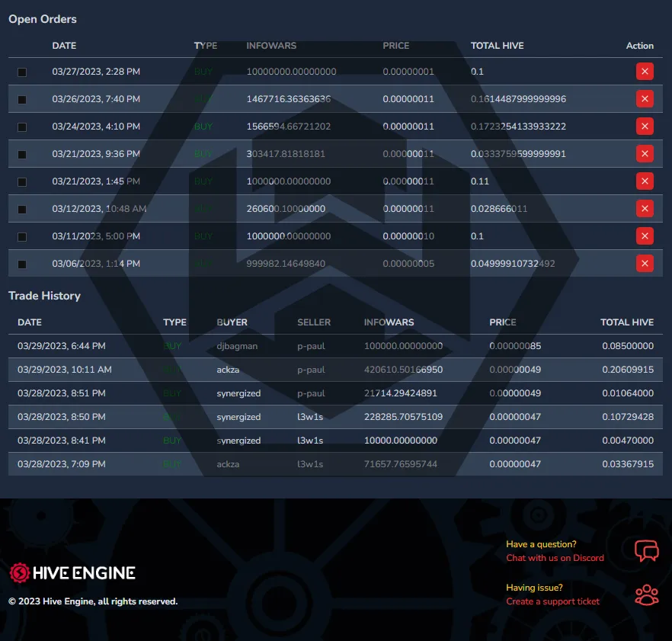Click the Open Orders INFOWARS column header
Screen dimensions: 672x641
[271, 46]
